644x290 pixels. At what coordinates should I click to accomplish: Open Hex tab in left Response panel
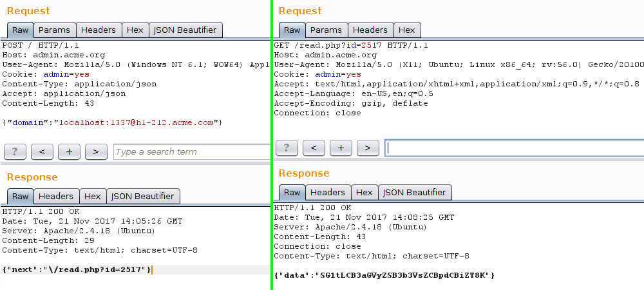[92, 197]
